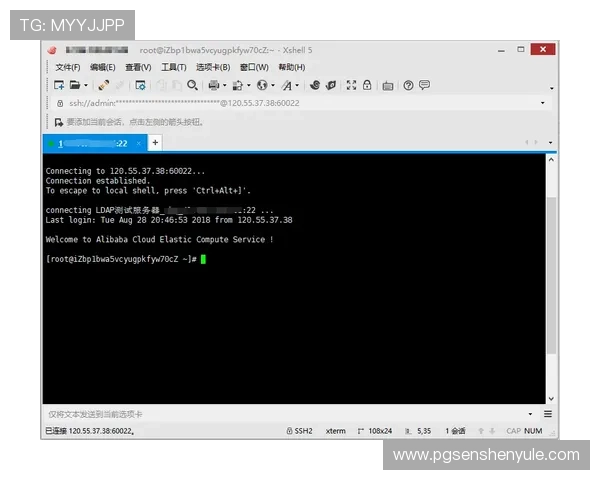The height and width of the screenshot is (480, 600).
Task: Click the '108x24' terminal size status entry
Action: [x=375, y=431]
